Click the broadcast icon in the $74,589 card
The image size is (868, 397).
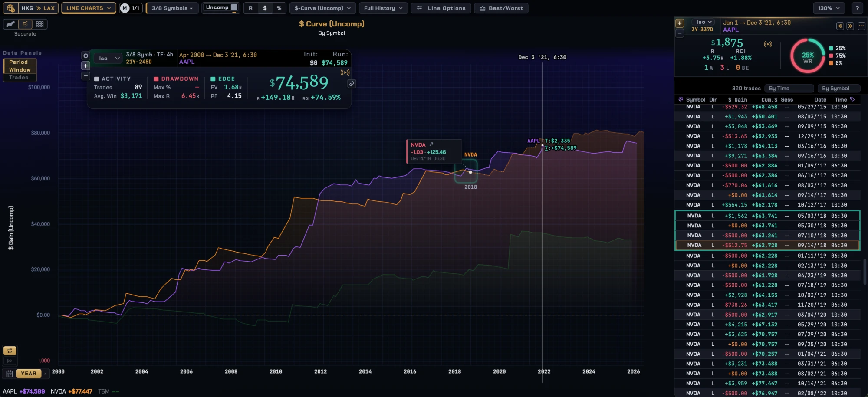tap(345, 72)
